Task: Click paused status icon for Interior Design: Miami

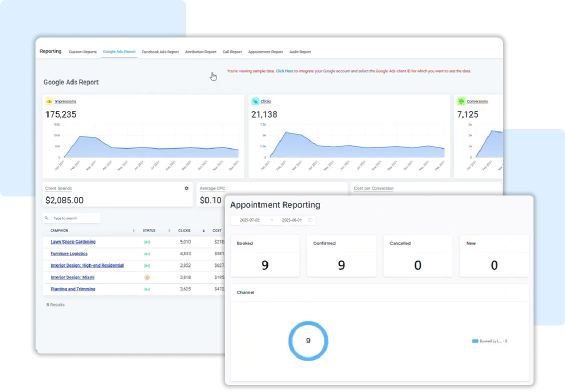Action: 147,277
